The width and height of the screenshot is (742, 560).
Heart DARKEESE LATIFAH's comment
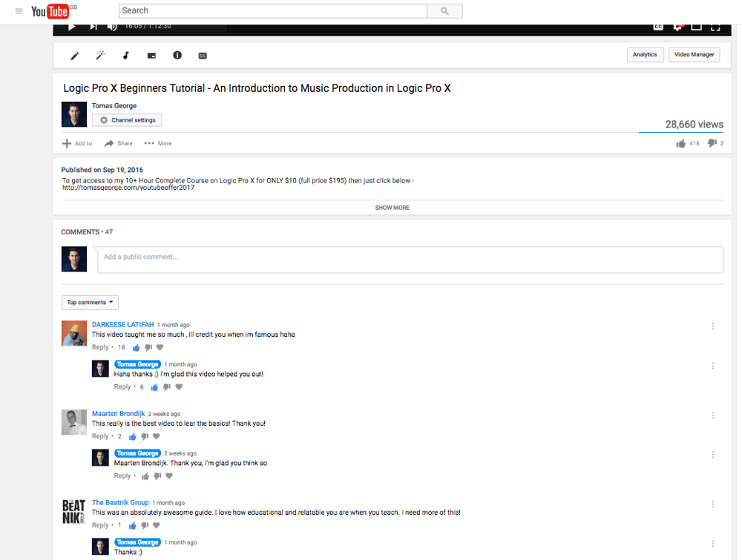(160, 347)
